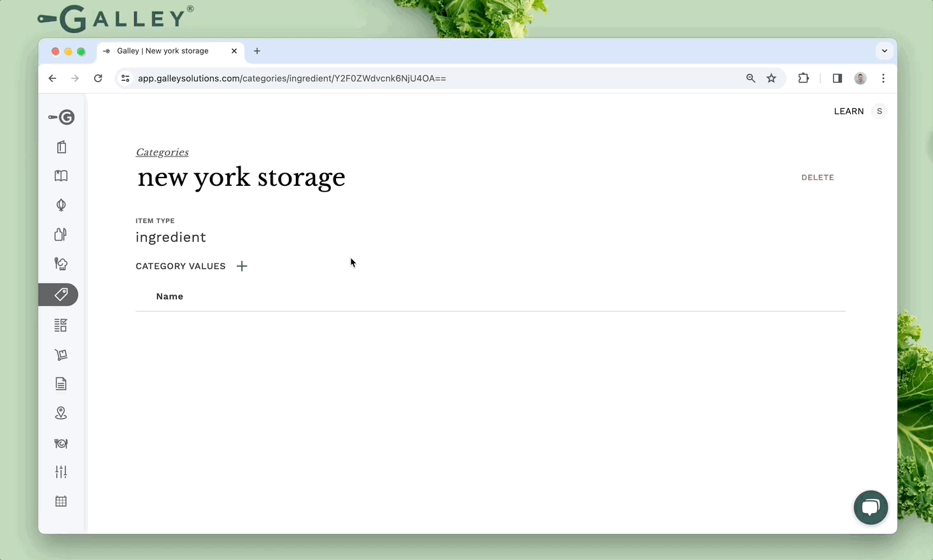Open the menus icon in the sidebar
Image resolution: width=933 pixels, height=560 pixels.
point(61,147)
